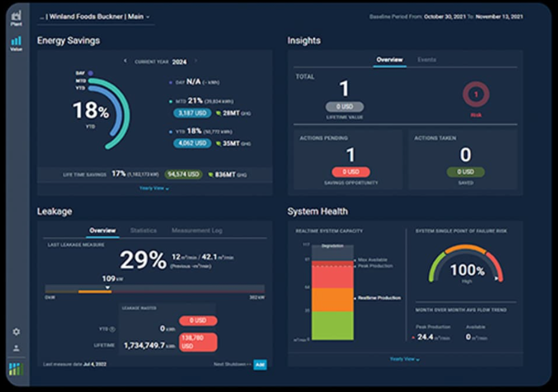This screenshot has width=558, height=392.
Task: Open the Plant view in sidebar
Action: [16, 18]
